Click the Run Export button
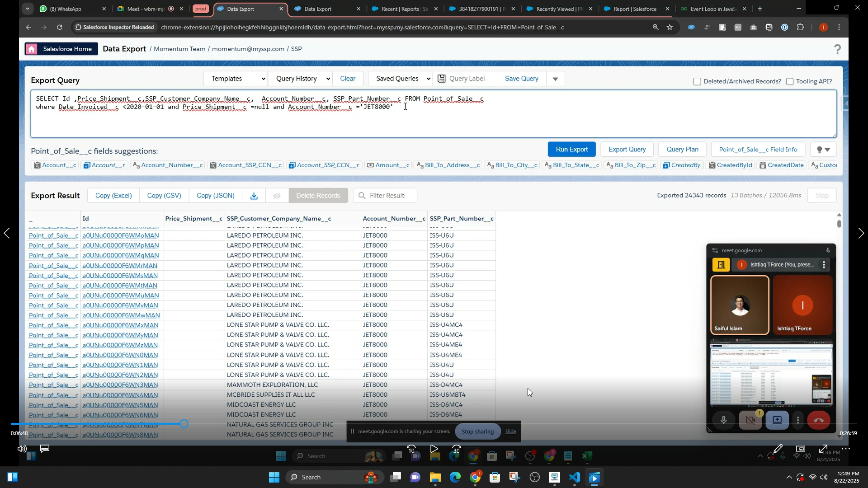The image size is (868, 488). point(571,150)
